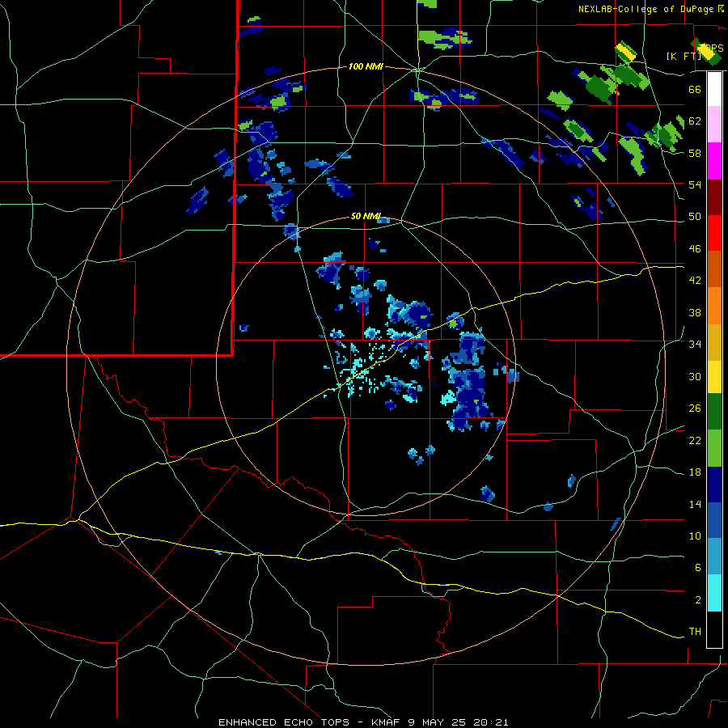728x728 pixels.
Task: Click the 46 scale value
Action: [x=695, y=249]
